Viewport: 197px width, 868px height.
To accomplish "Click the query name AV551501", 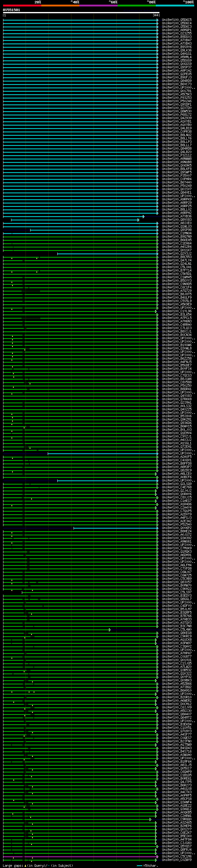I will click(x=11, y=10).
